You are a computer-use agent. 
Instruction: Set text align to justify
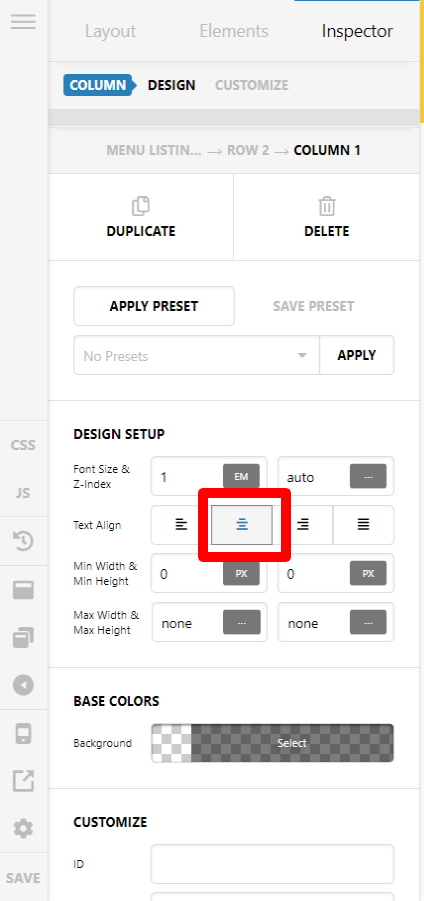[x=364, y=525]
